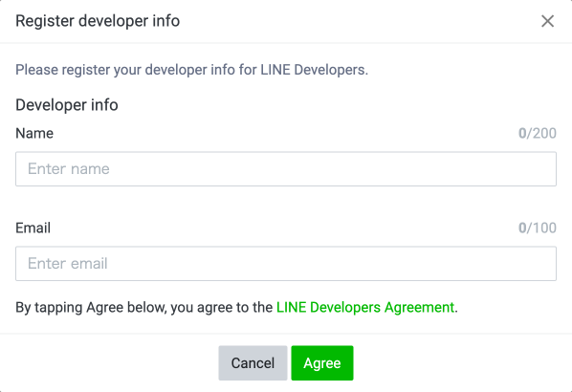Click the Enter email placeholder text
Image resolution: width=572 pixels, height=392 pixels.
point(68,264)
